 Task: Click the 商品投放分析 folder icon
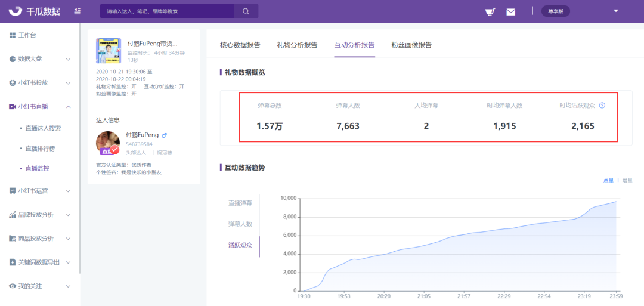click(13, 238)
